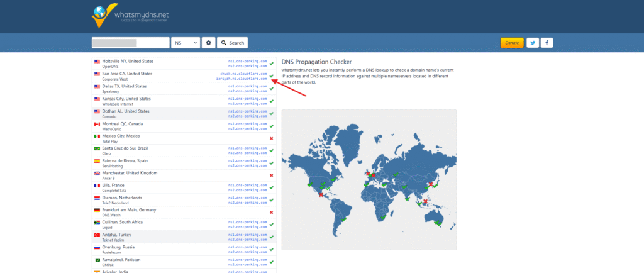Click the Tele2 Nederland provider label
This screenshot has height=273, width=644.
116,203
